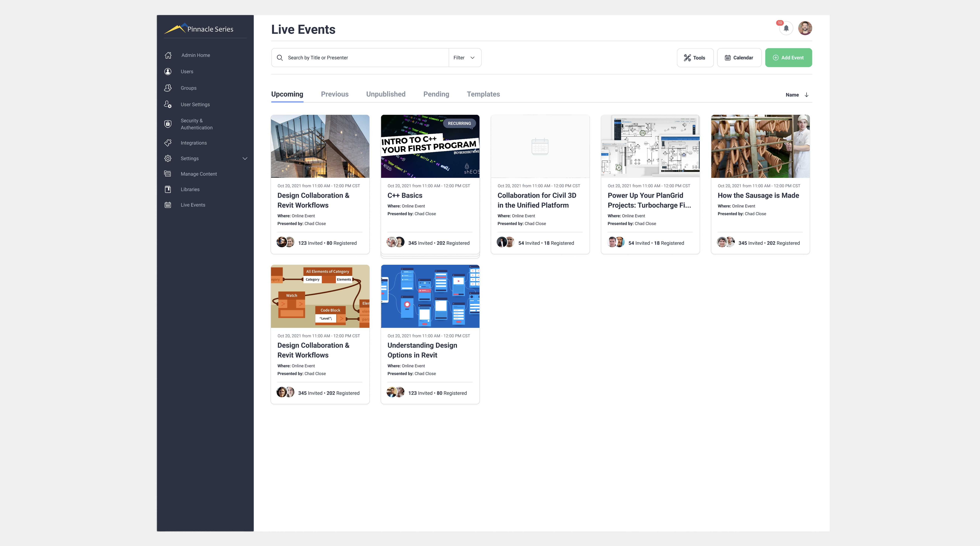The height and width of the screenshot is (546, 980).
Task: Click the Security & Authentication shield icon
Action: coord(168,124)
